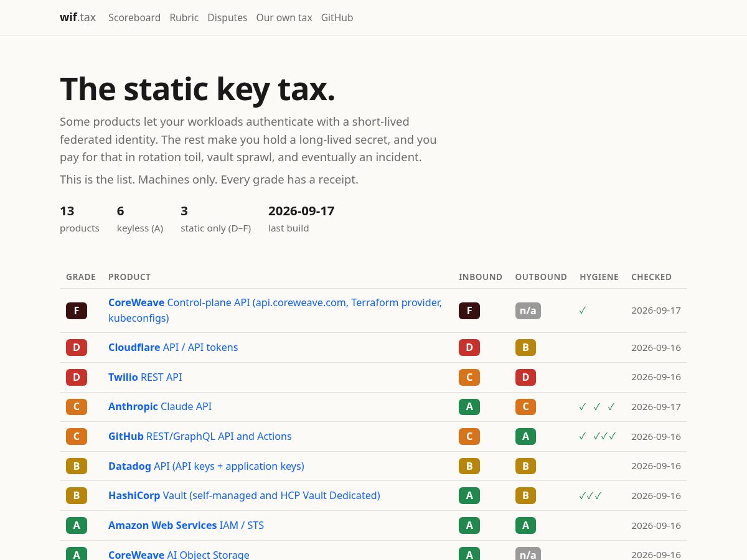Click the '13 products' stat

[80, 219]
